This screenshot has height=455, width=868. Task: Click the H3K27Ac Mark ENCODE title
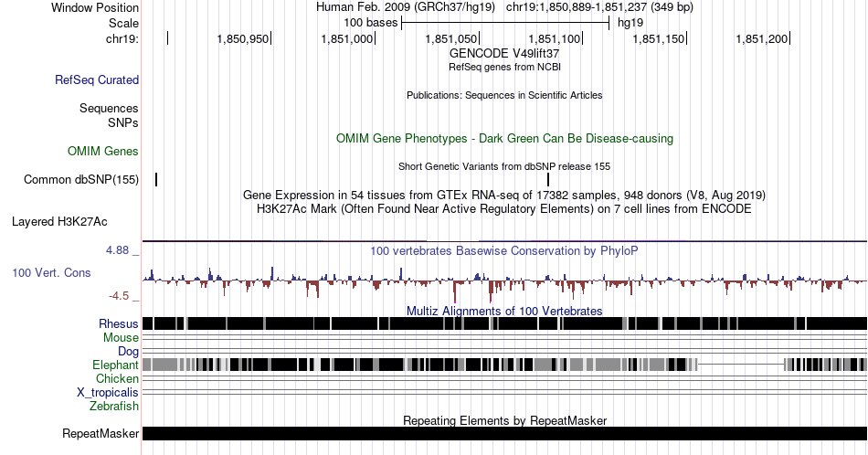(x=504, y=208)
